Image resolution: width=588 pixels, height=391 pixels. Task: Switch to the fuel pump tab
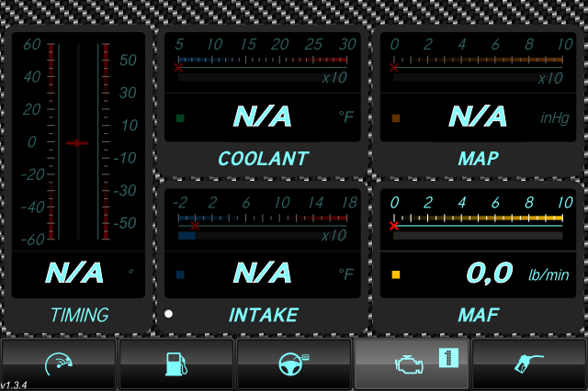coord(176,364)
